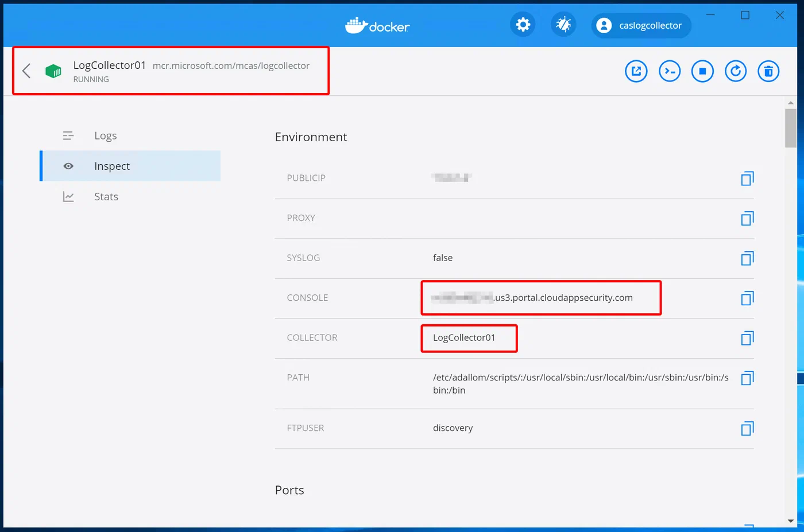Stop the LogCollector01 container
The image size is (804, 532).
coord(702,71)
